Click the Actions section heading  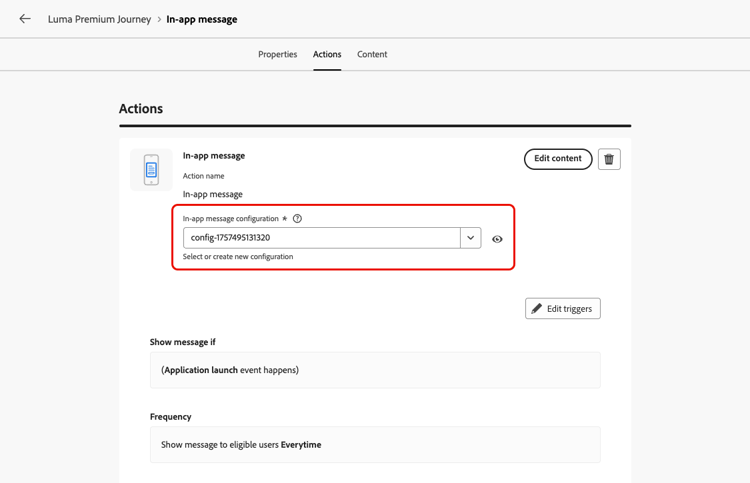tap(141, 109)
